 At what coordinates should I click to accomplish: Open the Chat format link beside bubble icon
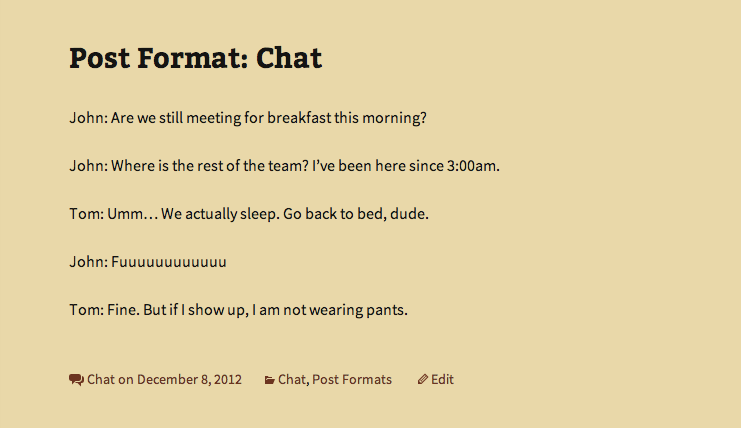(x=101, y=380)
